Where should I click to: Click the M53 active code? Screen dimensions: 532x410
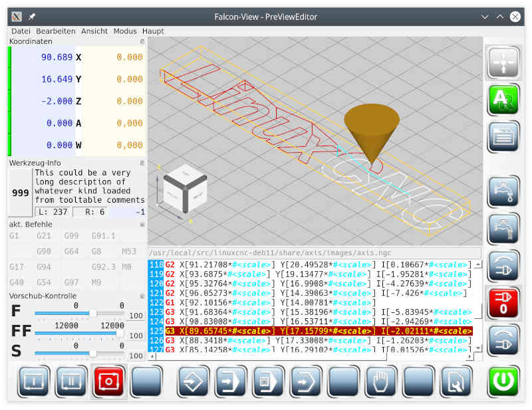129,251
